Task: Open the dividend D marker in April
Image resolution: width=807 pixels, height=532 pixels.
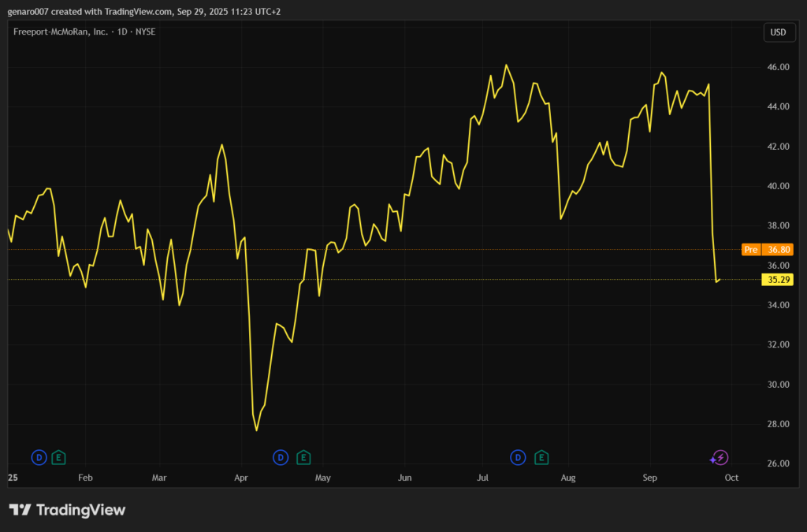Action: pyautogui.click(x=281, y=457)
